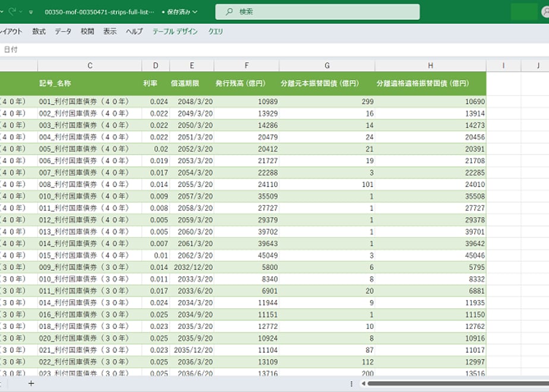Open the テーブル デザイン ribbon tab

[x=175, y=31]
